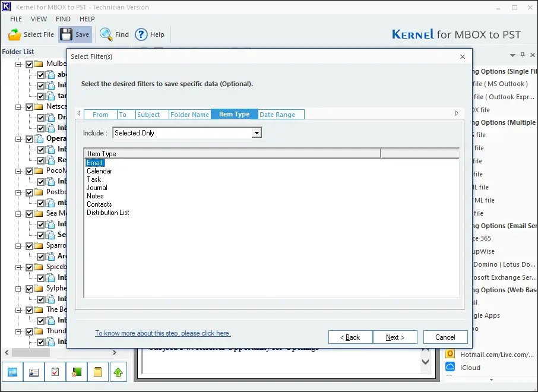The width and height of the screenshot is (538, 392).
Task: Toggle the Sylphe folder checkbox
Action: [x=30, y=289]
